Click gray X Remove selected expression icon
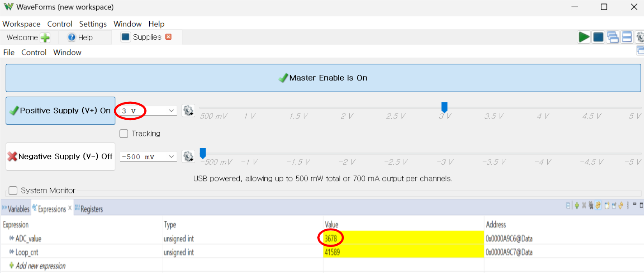 pos(584,206)
